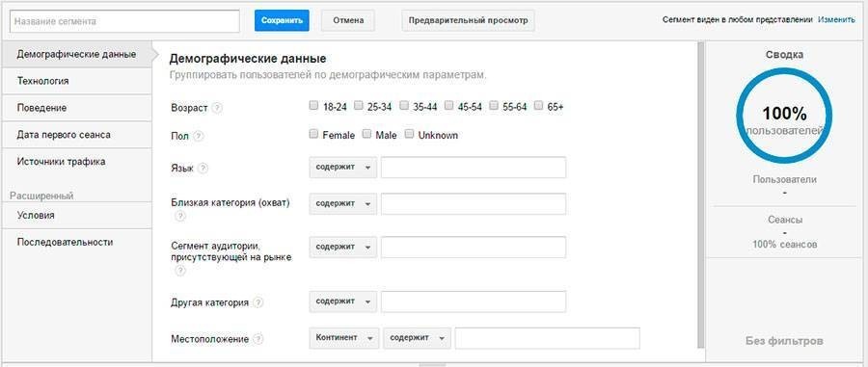Open Источники трафика section
The image size is (868, 367).
coord(76,162)
